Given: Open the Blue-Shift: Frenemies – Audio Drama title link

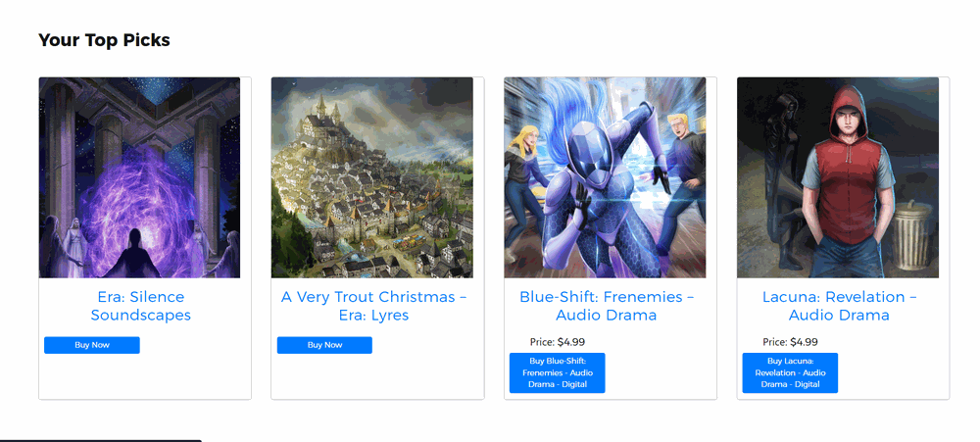Looking at the screenshot, I should pyautogui.click(x=607, y=306).
